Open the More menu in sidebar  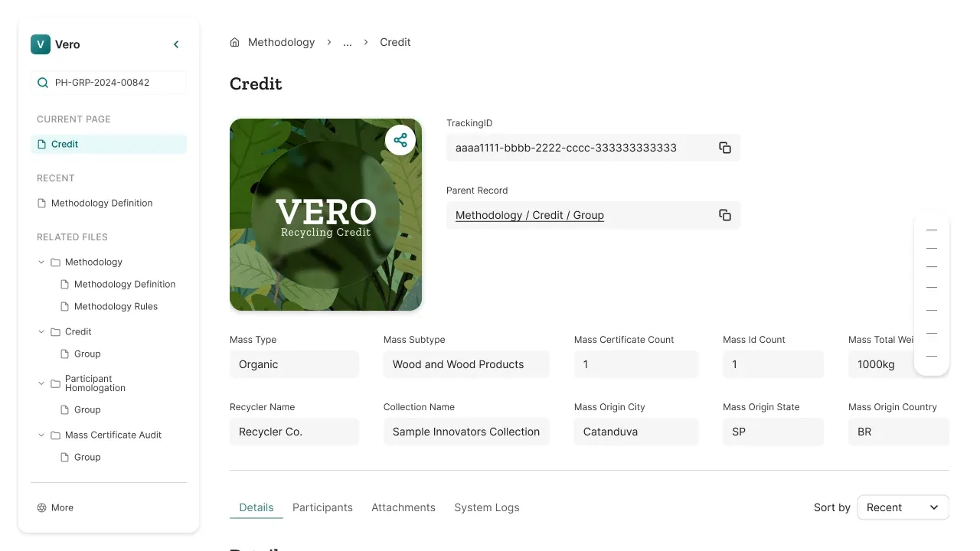click(x=55, y=507)
